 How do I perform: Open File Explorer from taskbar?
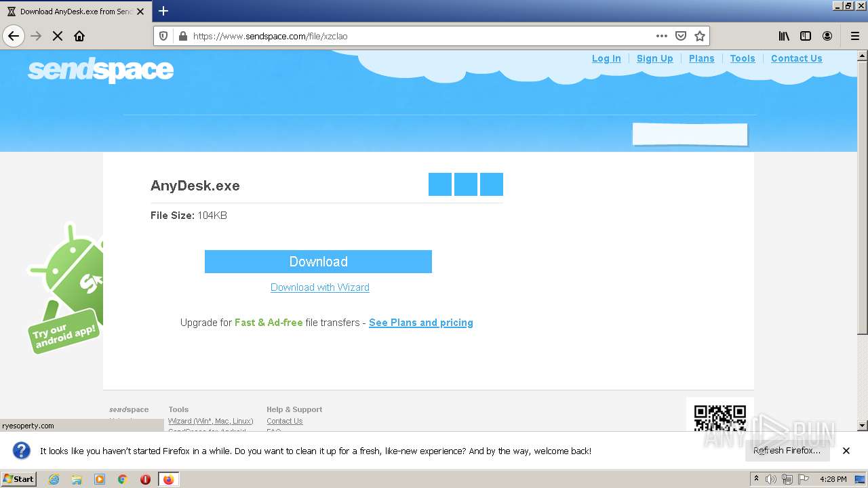(x=77, y=479)
